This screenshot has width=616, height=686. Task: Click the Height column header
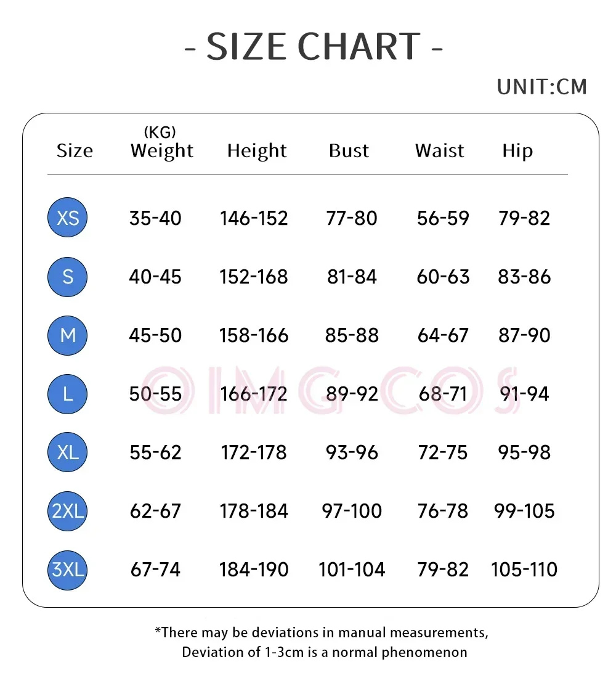257,150
